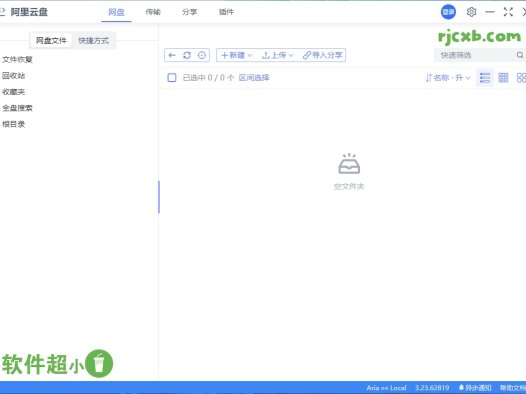Open the 分享 tab
The image size is (526, 394).
point(190,12)
